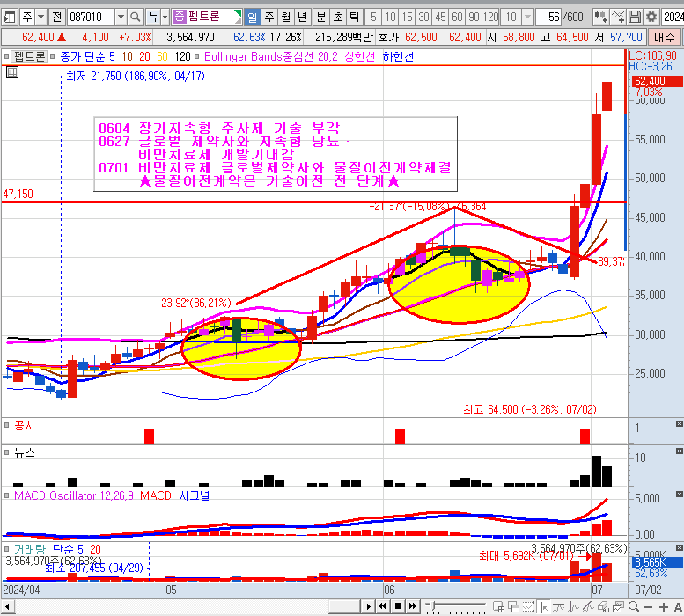
Task: Click the stock search magnifier icon
Action: (x=135, y=17)
